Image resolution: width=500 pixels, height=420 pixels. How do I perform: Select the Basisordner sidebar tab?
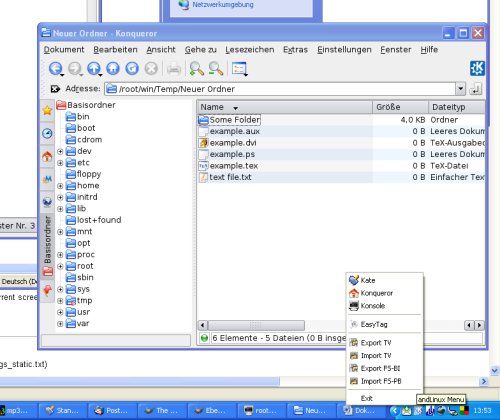tap(47, 246)
